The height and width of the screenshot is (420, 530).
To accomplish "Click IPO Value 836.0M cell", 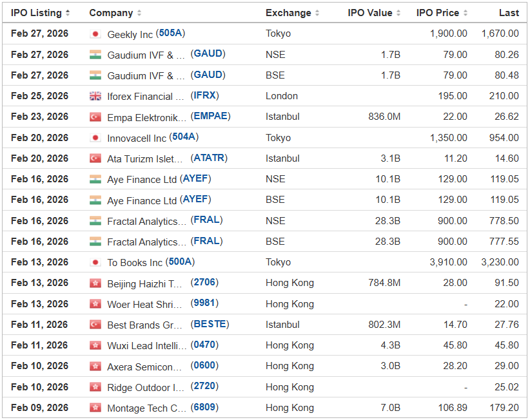I will pyautogui.click(x=384, y=117).
